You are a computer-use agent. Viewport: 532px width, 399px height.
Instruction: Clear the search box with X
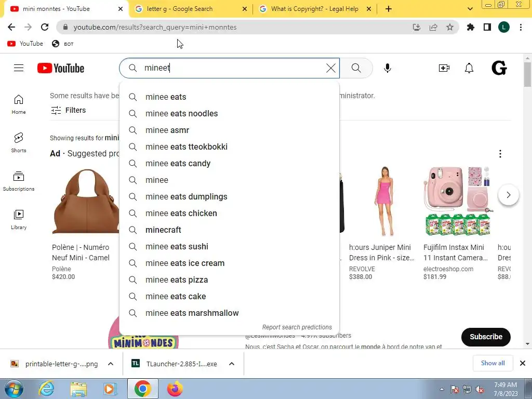(x=331, y=68)
